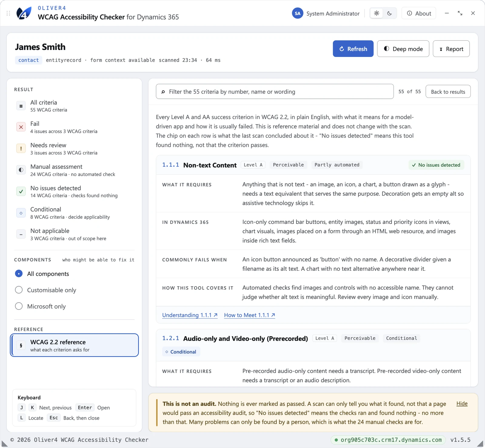485x448 pixels.
Task: Click James Smith record title
Action: 40,47
